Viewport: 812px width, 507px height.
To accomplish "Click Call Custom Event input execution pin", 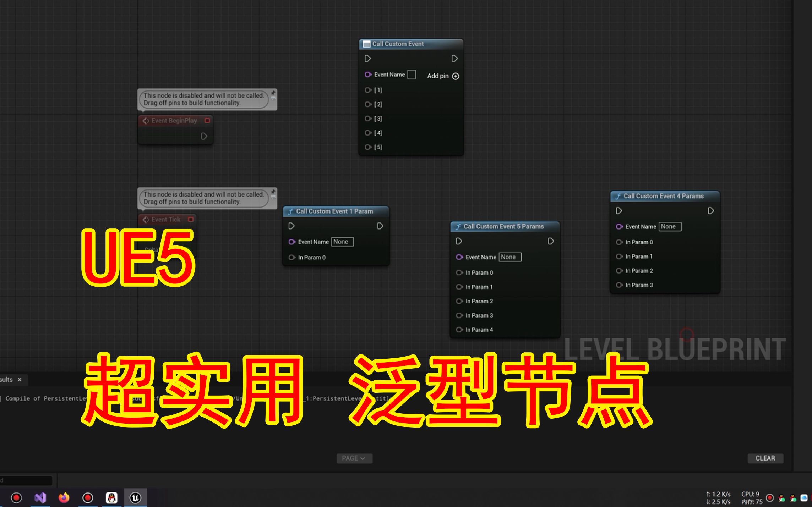I will point(367,59).
